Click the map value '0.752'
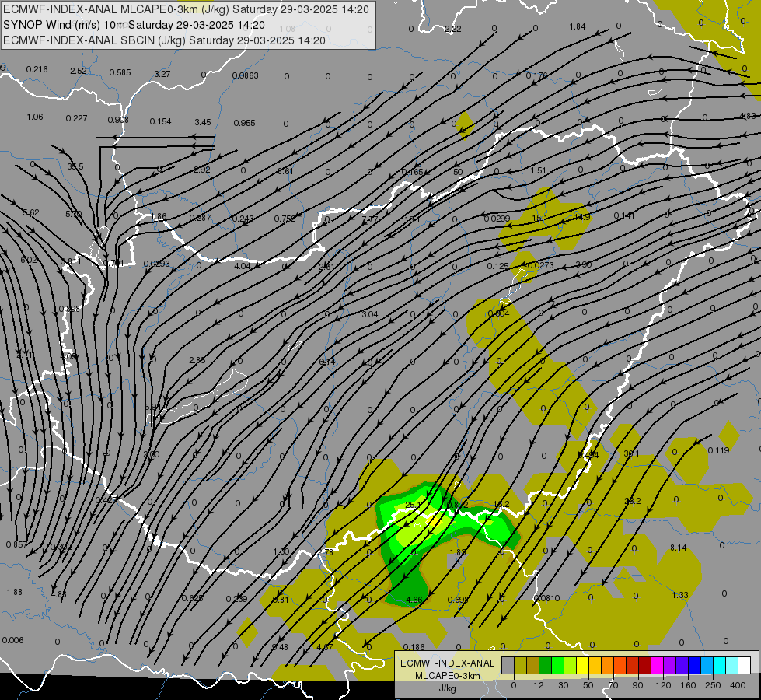This screenshot has width=761, height=700. tap(285, 219)
